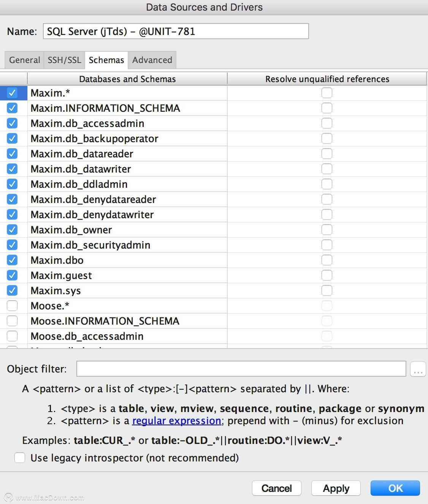Uncheck Maxim.sys schema checkbox
428x504 pixels.
coord(12,290)
